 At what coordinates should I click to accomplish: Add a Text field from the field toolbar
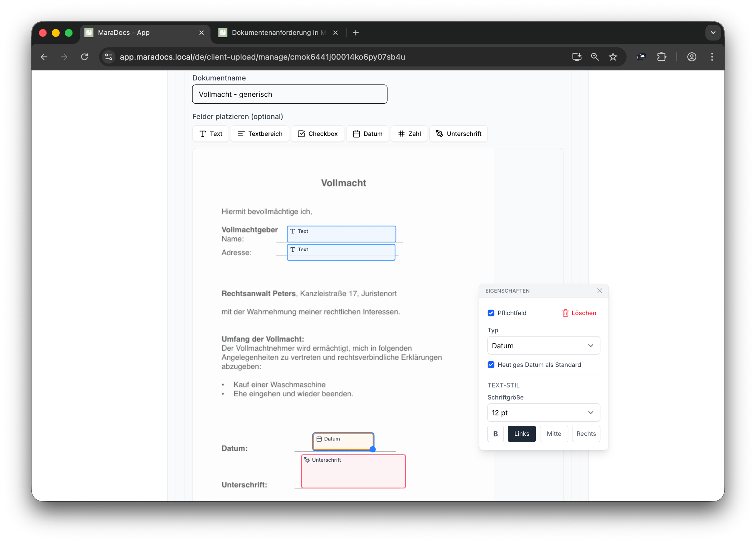coord(210,134)
